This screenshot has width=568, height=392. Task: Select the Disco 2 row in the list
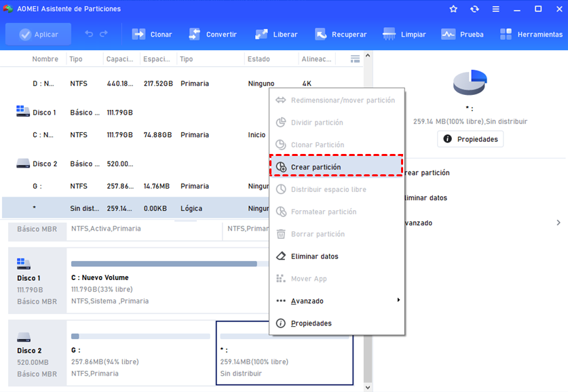pyautogui.click(x=136, y=163)
